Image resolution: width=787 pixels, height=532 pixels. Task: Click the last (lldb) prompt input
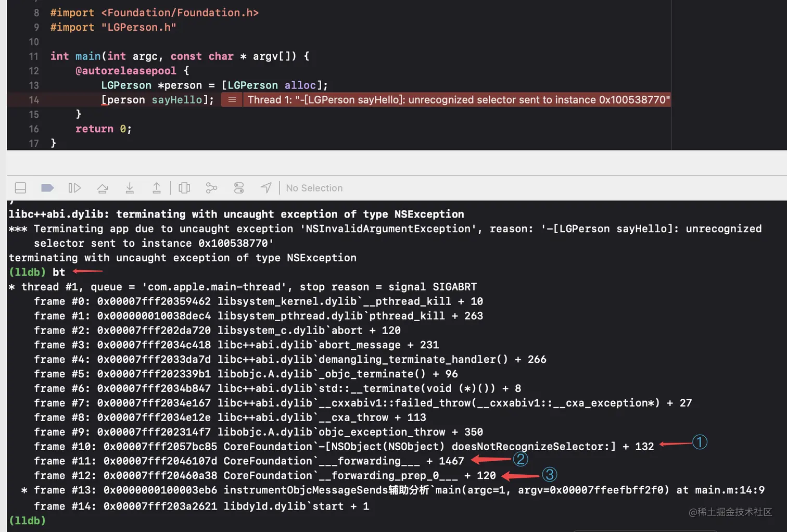click(27, 521)
